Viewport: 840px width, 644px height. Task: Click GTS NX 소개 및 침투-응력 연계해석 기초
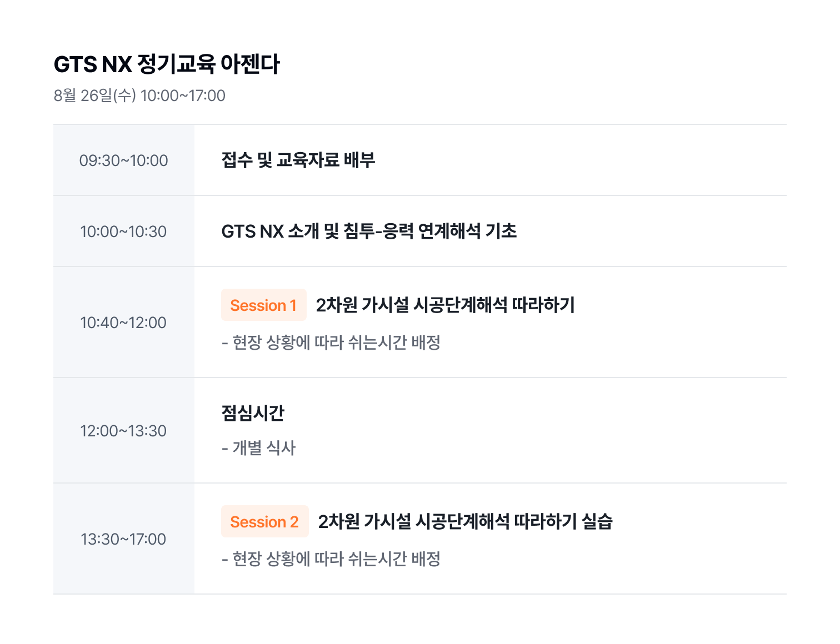tap(369, 232)
